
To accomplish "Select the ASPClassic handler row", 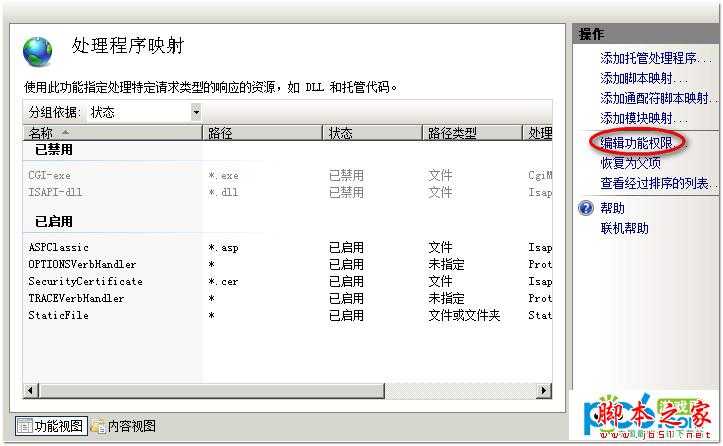I will pyautogui.click(x=288, y=248).
